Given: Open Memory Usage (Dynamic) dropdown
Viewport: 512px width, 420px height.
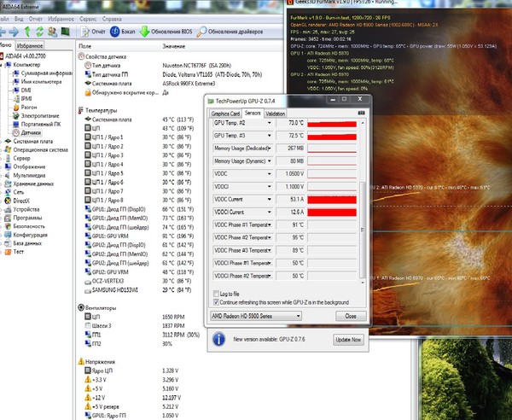Looking at the screenshot, I should click(x=270, y=161).
